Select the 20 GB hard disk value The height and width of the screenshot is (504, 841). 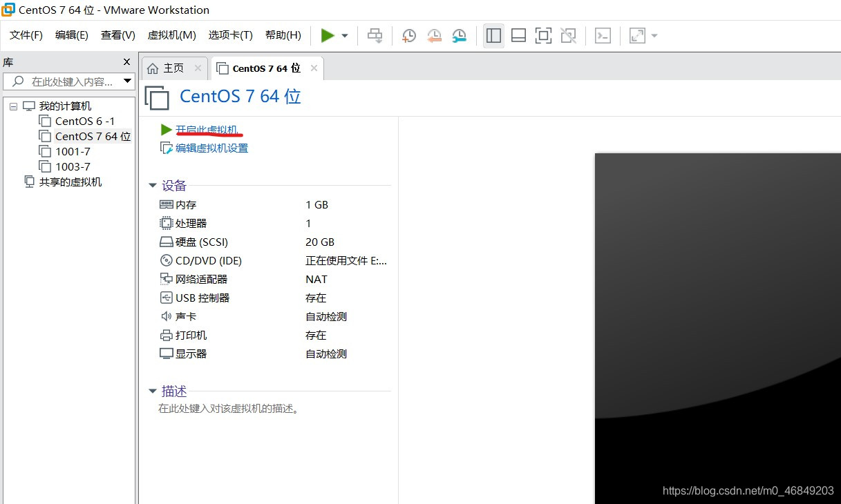pyautogui.click(x=320, y=242)
